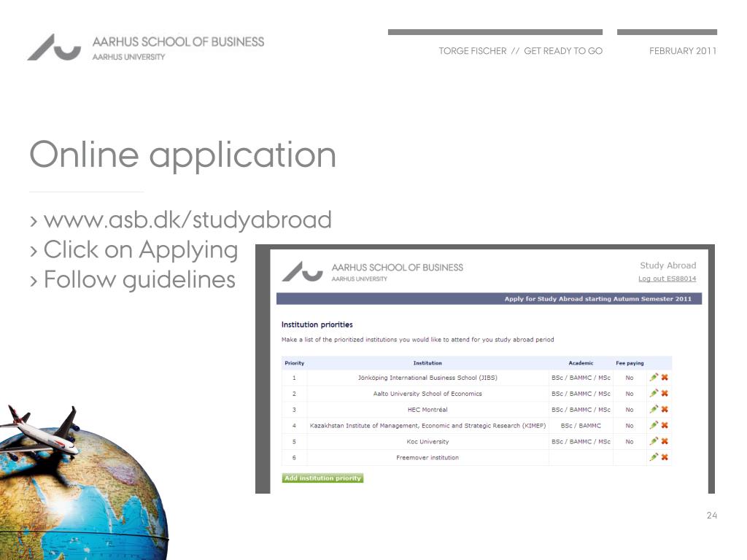Click the slide page number 24

pyautogui.click(x=712, y=516)
